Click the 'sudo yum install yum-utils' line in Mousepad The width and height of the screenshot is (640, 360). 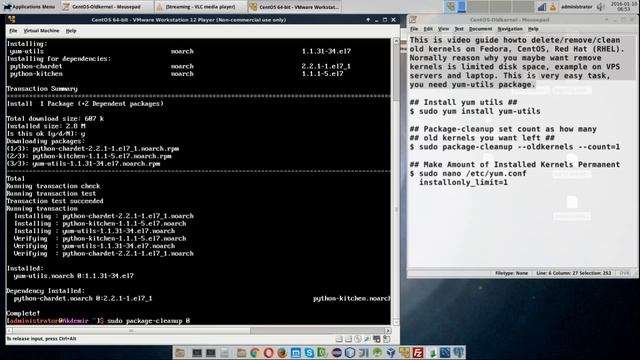(475, 111)
